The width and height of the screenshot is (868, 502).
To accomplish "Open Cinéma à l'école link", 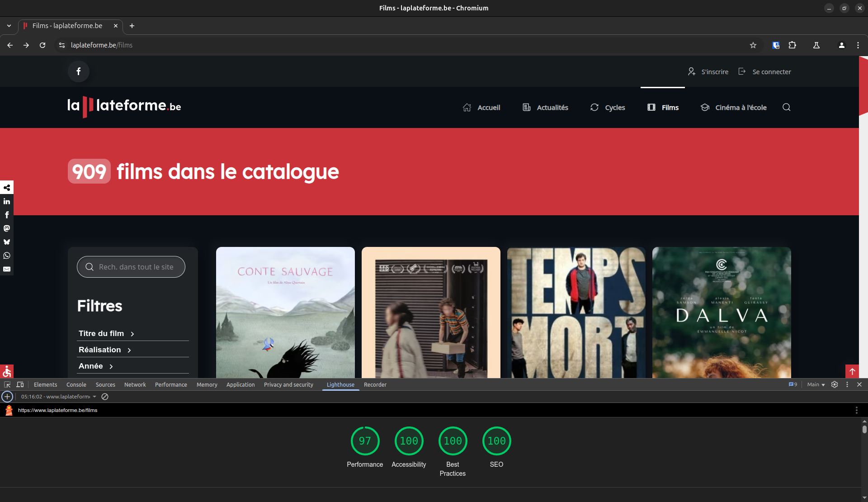I will pos(733,107).
